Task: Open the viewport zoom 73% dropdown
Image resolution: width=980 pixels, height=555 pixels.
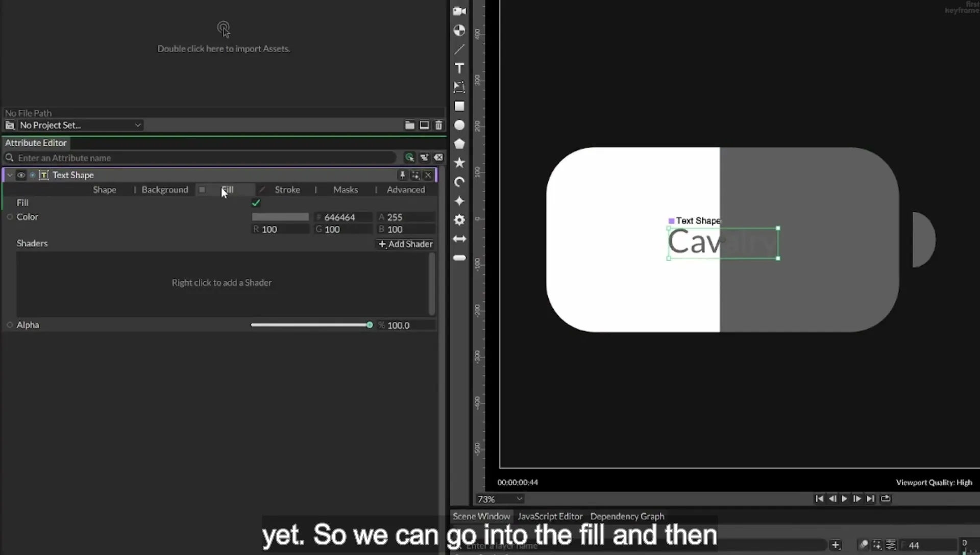Action: 500,499
